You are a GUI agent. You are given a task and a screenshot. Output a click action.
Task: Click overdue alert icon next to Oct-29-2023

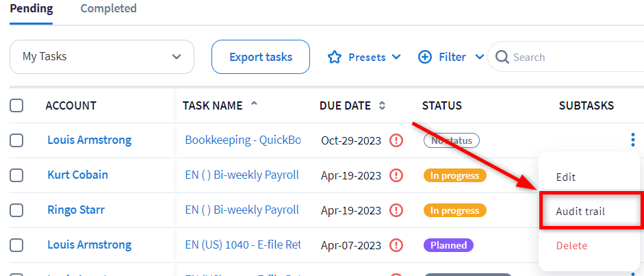click(x=396, y=140)
